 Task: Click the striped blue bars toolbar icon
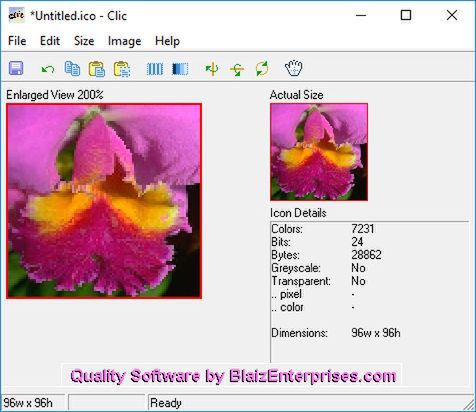155,69
